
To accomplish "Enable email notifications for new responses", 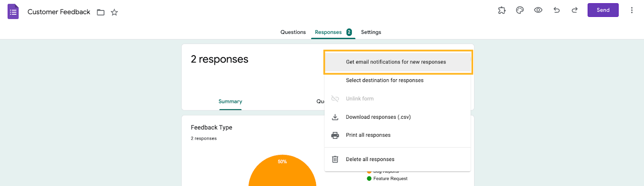I will click(x=396, y=62).
